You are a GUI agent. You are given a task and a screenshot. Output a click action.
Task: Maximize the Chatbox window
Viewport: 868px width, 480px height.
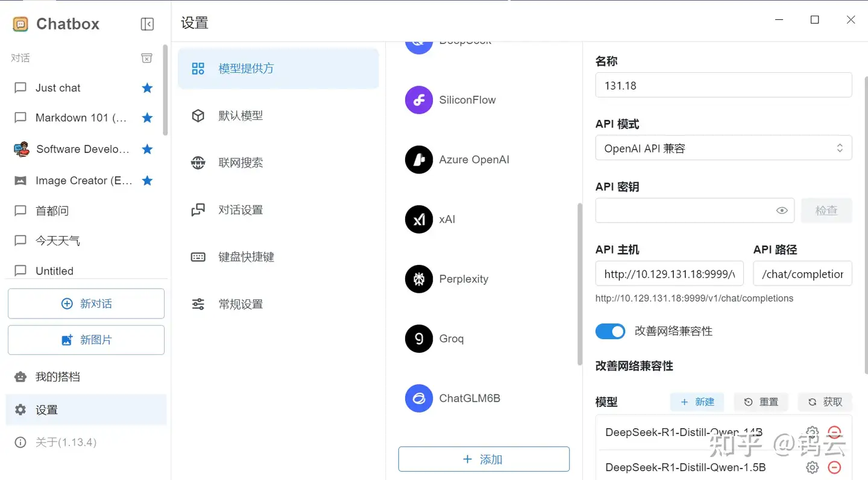pos(815,20)
